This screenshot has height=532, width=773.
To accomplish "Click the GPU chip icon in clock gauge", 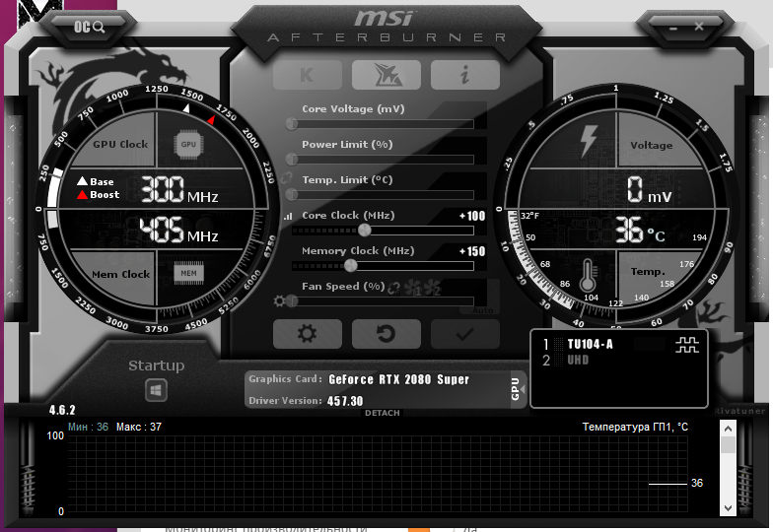I will (x=188, y=144).
